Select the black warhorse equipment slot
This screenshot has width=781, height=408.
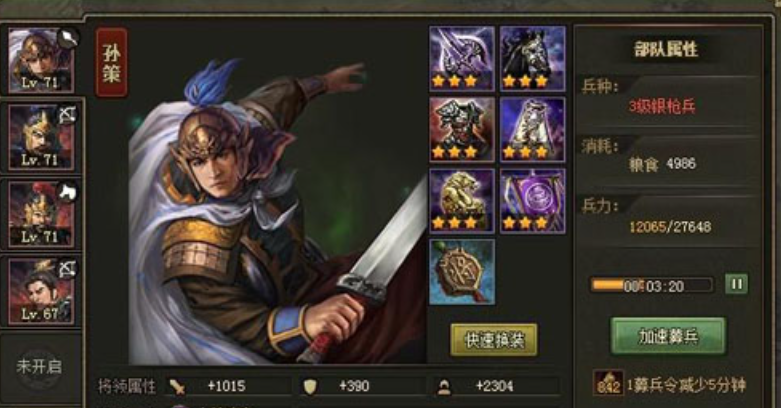(x=532, y=59)
